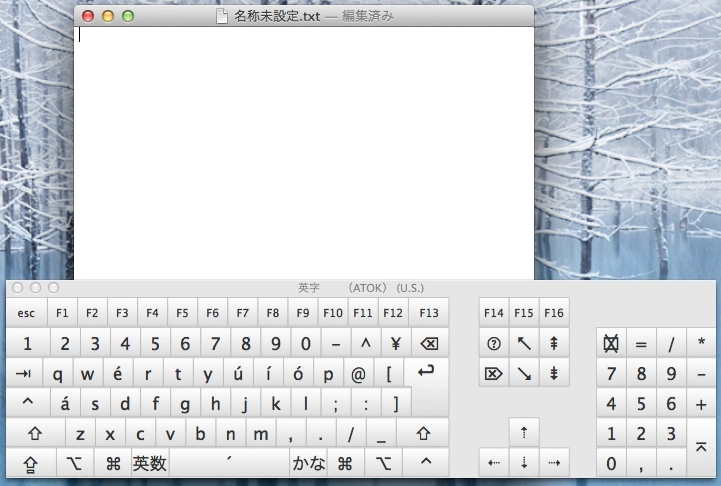Click the F13 function key
The width and height of the screenshot is (721, 486).
pyautogui.click(x=429, y=313)
